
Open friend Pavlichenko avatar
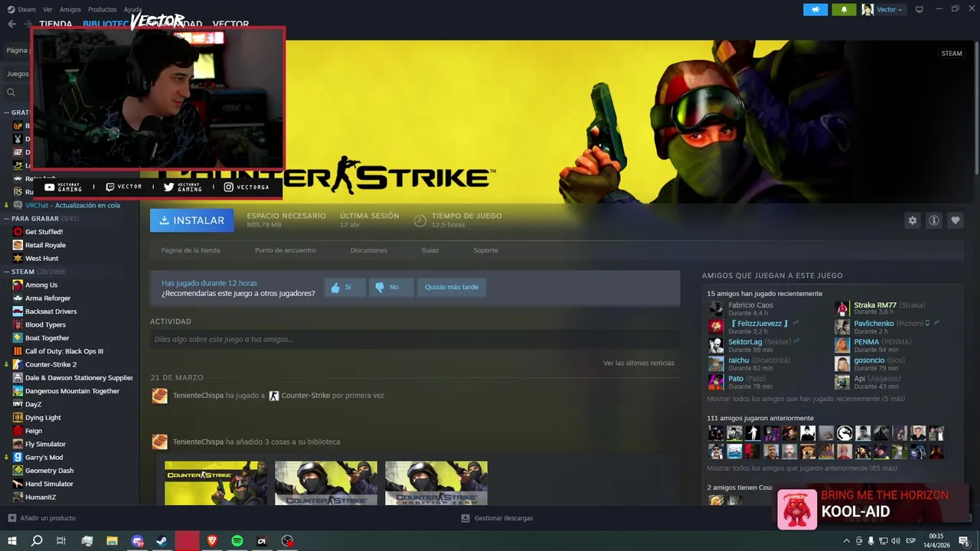pyautogui.click(x=842, y=327)
